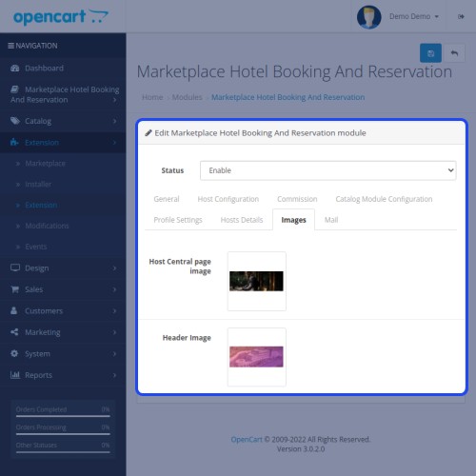Screen dimensions: 476x476
Task: Switch to the Mail tab
Action: coord(331,220)
